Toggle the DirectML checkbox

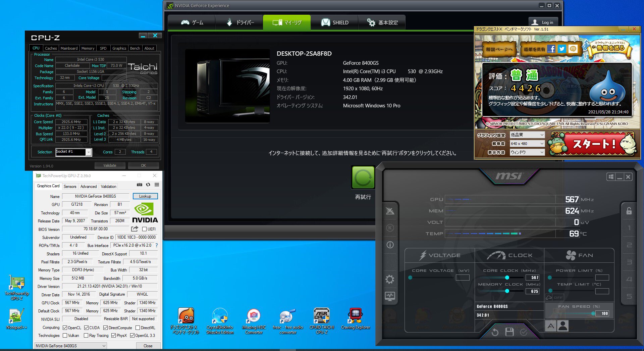coord(138,328)
